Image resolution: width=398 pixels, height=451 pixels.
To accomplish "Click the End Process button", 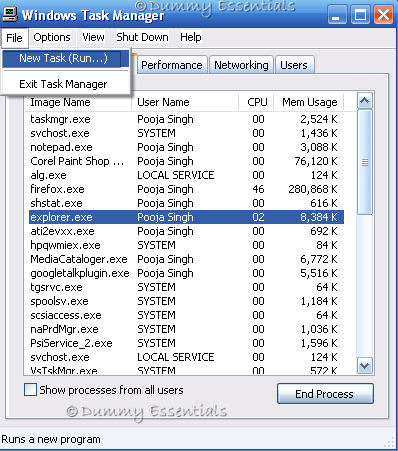I will (325, 394).
